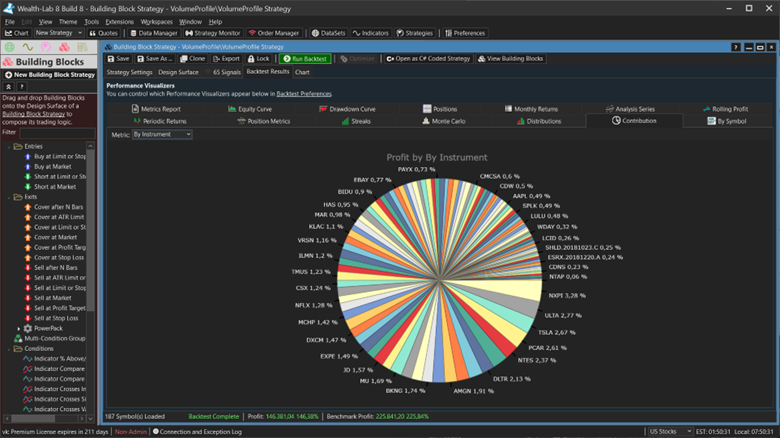Open the New Strategy dropdown
Viewport: 780px width, 438px height.
pyautogui.click(x=58, y=33)
